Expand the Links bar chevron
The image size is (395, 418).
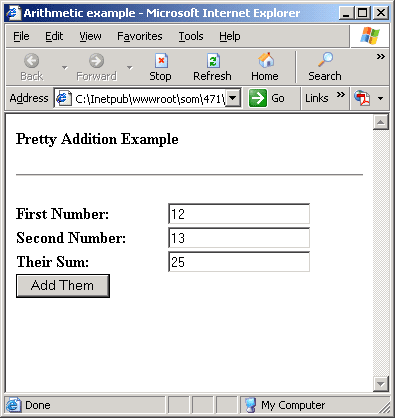point(340,95)
